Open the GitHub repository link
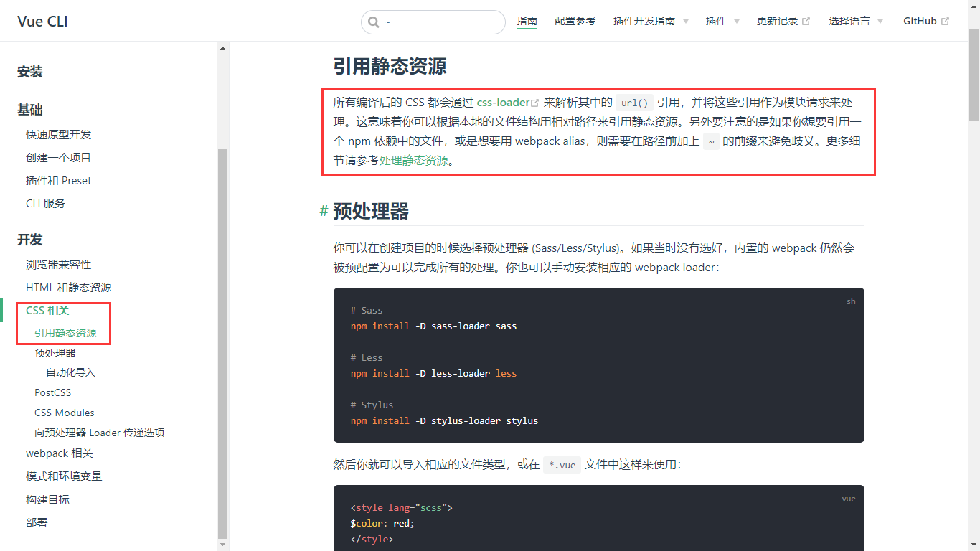This screenshot has height=551, width=980. (x=920, y=21)
